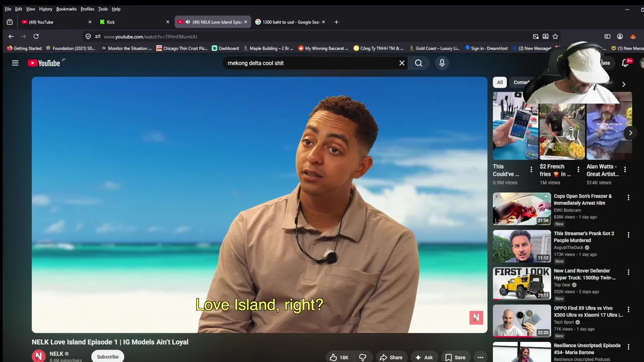Open options for Cops Open Son's Freezer
The width and height of the screenshot is (644, 362).
(628, 198)
